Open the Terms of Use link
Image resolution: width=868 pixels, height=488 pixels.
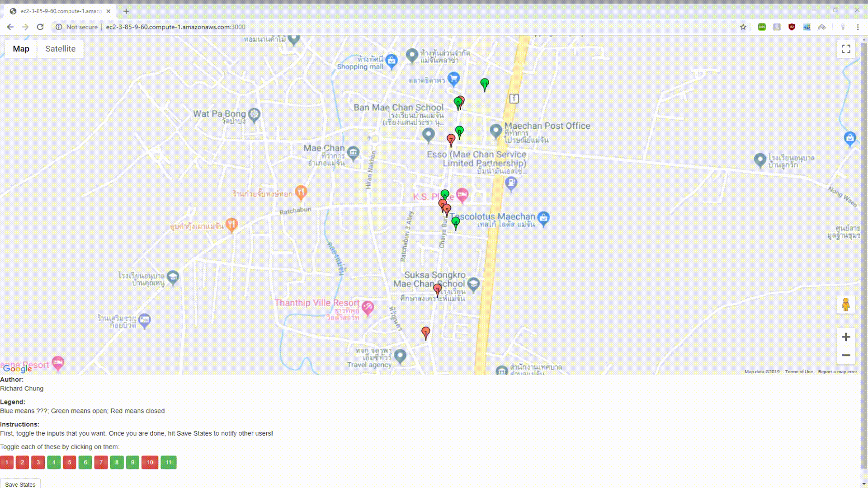click(798, 372)
